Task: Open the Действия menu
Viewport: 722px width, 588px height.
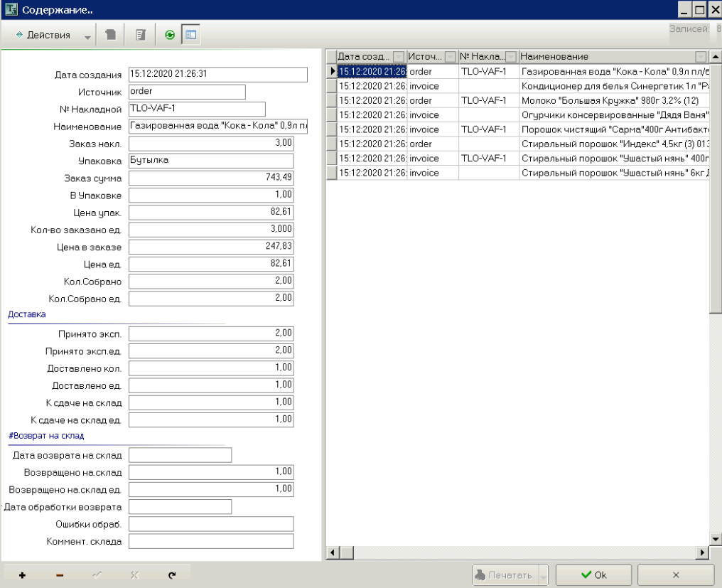Action: point(43,35)
